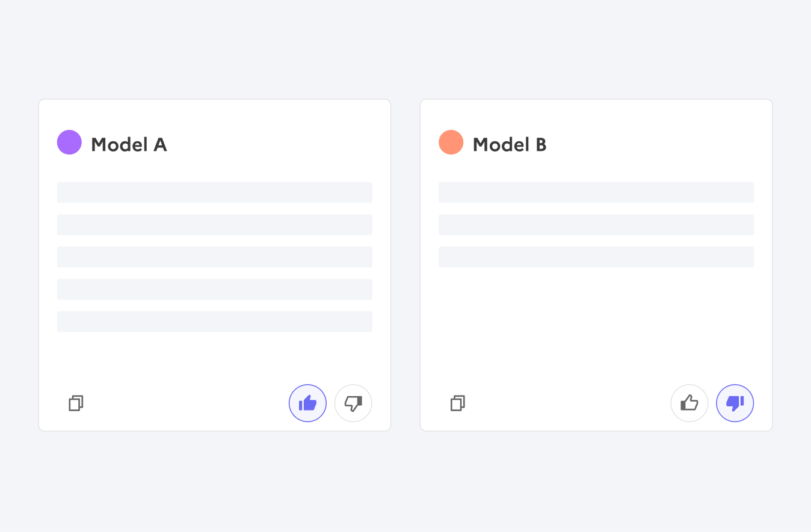Click the fifth text line in Model A
The width and height of the screenshot is (811, 532).
point(214,322)
